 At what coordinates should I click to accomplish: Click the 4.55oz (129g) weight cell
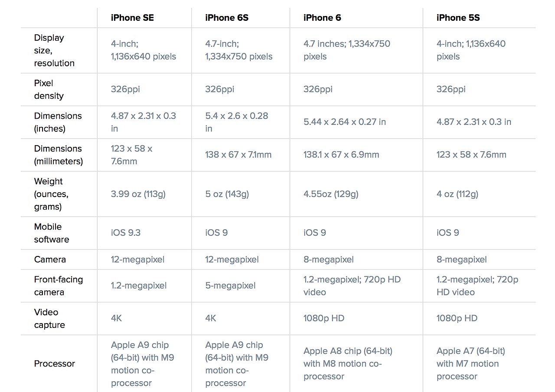click(331, 194)
